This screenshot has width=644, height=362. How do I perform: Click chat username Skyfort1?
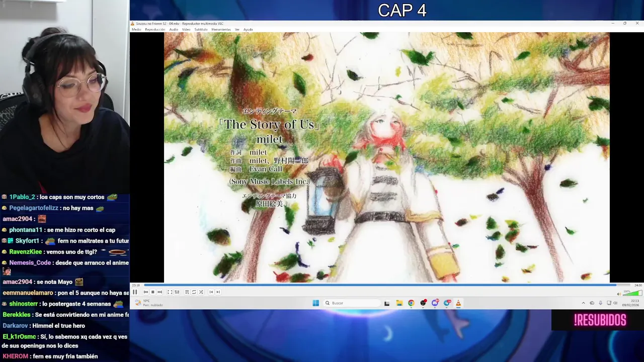tap(27, 241)
